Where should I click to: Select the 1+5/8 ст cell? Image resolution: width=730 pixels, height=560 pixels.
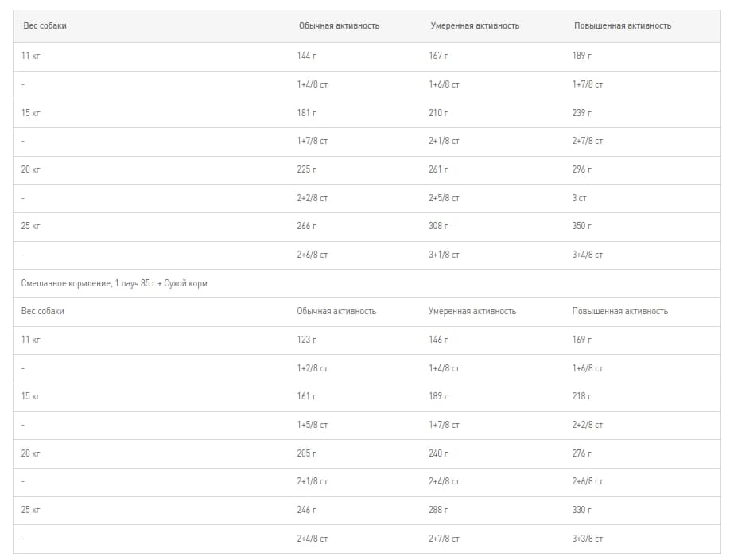click(313, 425)
